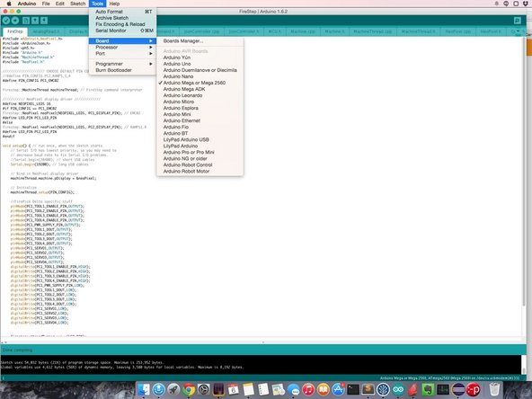Open the tab list dropdown arrow
Viewport: 532px width, 399px height.
519,31
